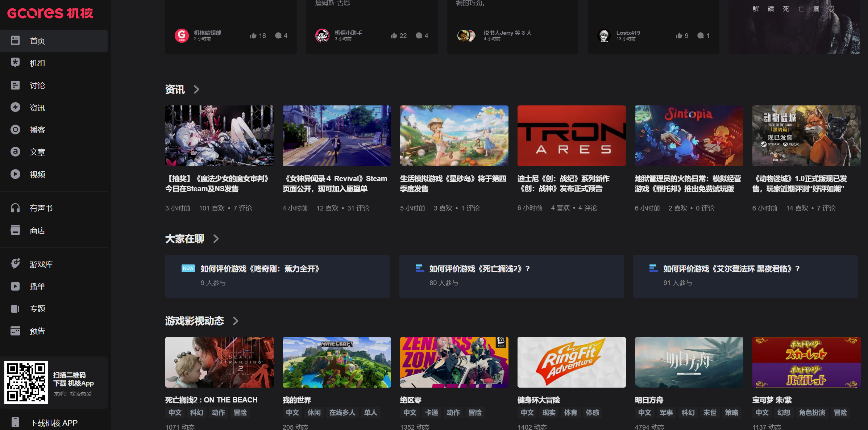The height and width of the screenshot is (430, 868).
Task: Click 军事 tag under 明日方舟
Action: coord(666,413)
